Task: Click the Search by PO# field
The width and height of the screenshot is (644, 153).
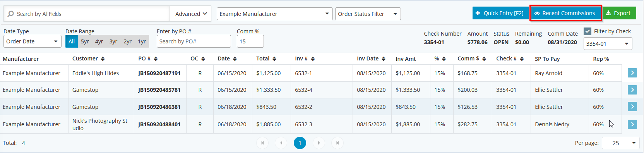Action: [194, 41]
